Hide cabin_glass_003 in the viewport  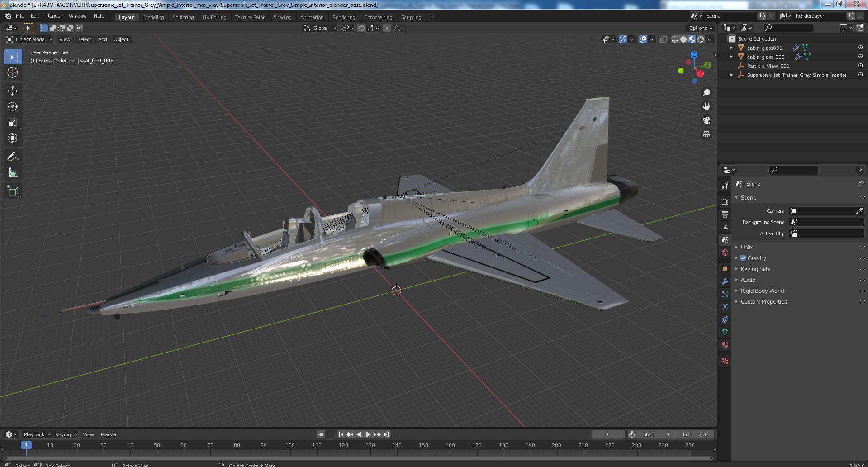tap(860, 57)
